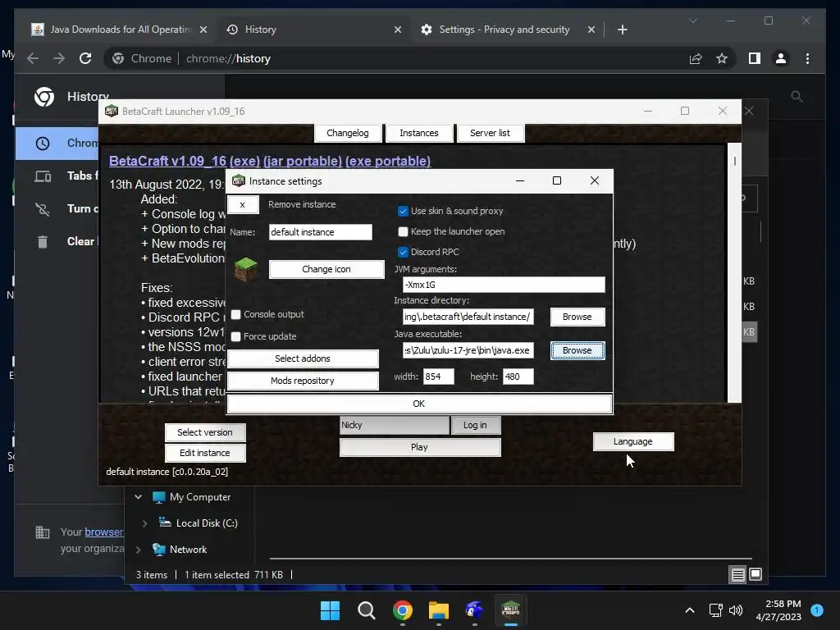Enable Console output checkbox
Image resolution: width=840 pixels, height=630 pixels.
(235, 314)
